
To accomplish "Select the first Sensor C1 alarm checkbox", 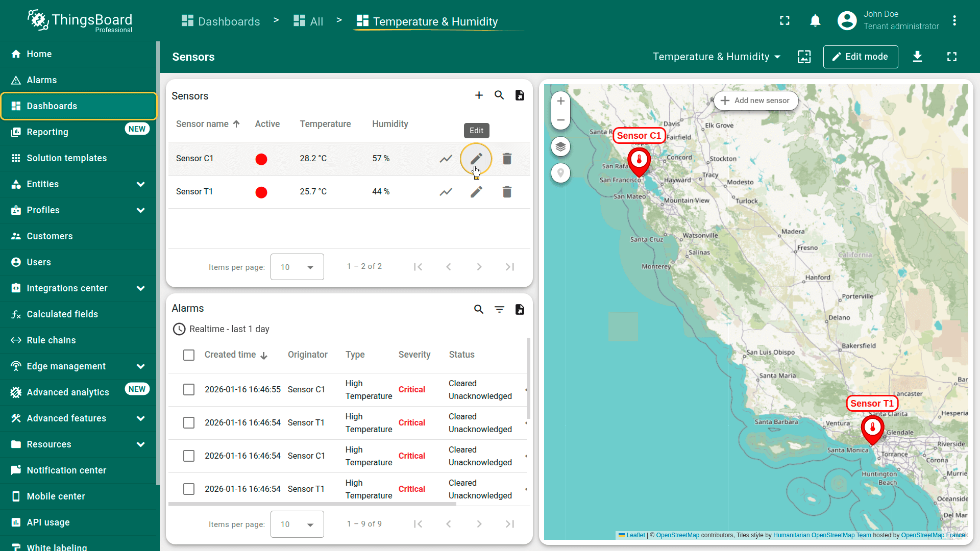I will (189, 390).
